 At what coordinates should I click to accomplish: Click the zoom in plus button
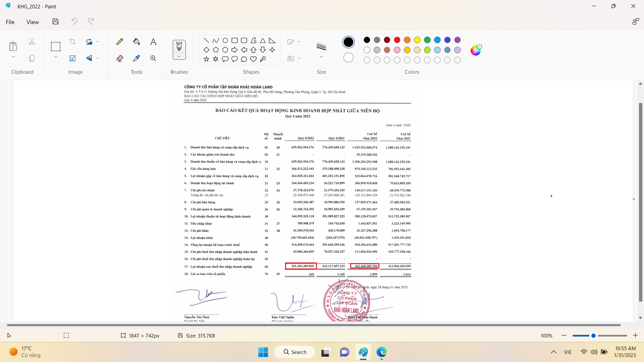point(635,336)
